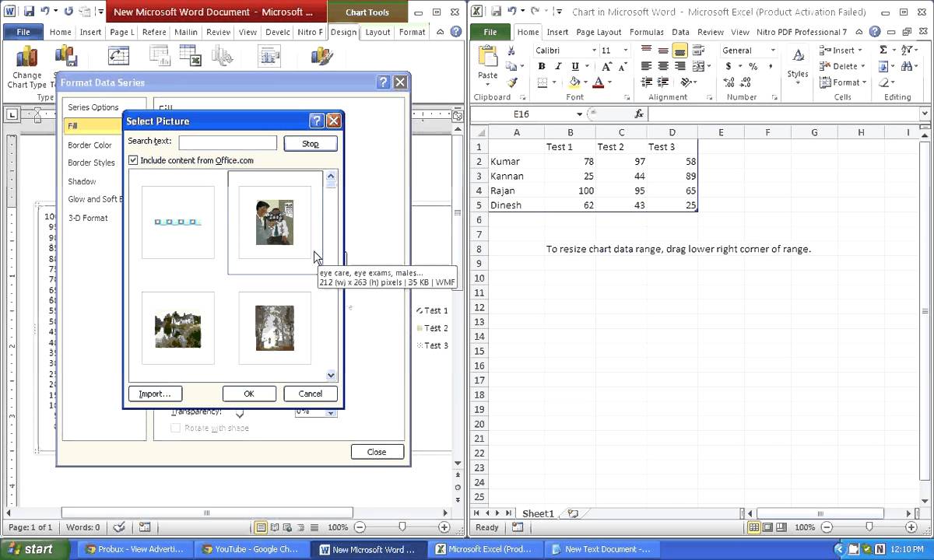Screen dimensions: 934x560
Task: Click Insert Function fx icon
Action: tap(639, 114)
